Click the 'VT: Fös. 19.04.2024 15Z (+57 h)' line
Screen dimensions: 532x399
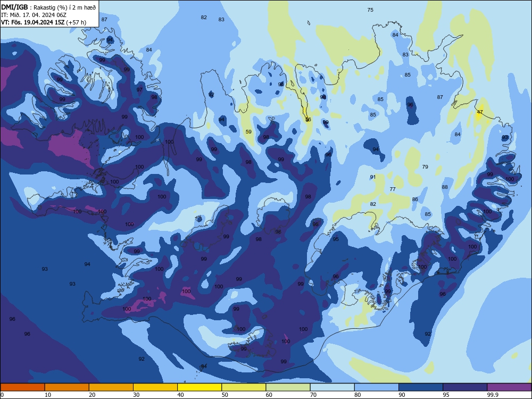[x=44, y=22]
